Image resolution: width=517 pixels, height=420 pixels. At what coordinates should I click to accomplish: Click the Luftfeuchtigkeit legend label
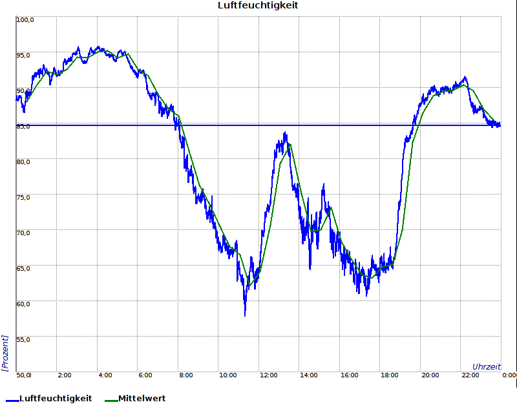tap(56, 398)
